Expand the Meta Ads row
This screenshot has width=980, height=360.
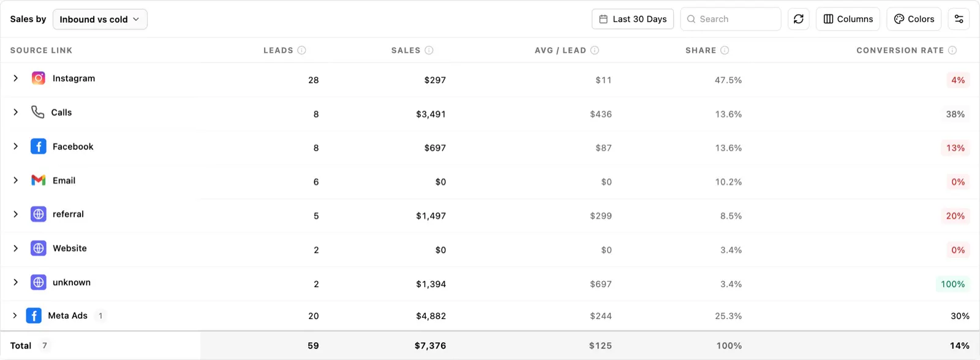(15, 315)
